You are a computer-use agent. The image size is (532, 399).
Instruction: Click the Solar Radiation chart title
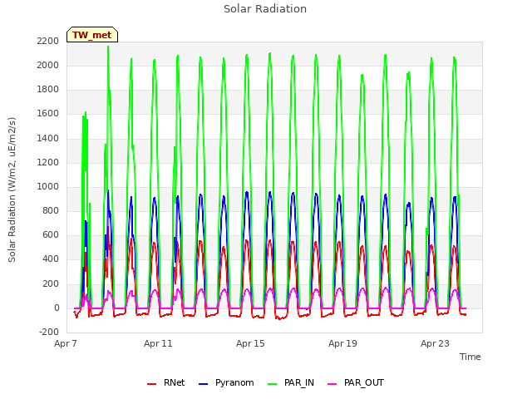coord(265,9)
